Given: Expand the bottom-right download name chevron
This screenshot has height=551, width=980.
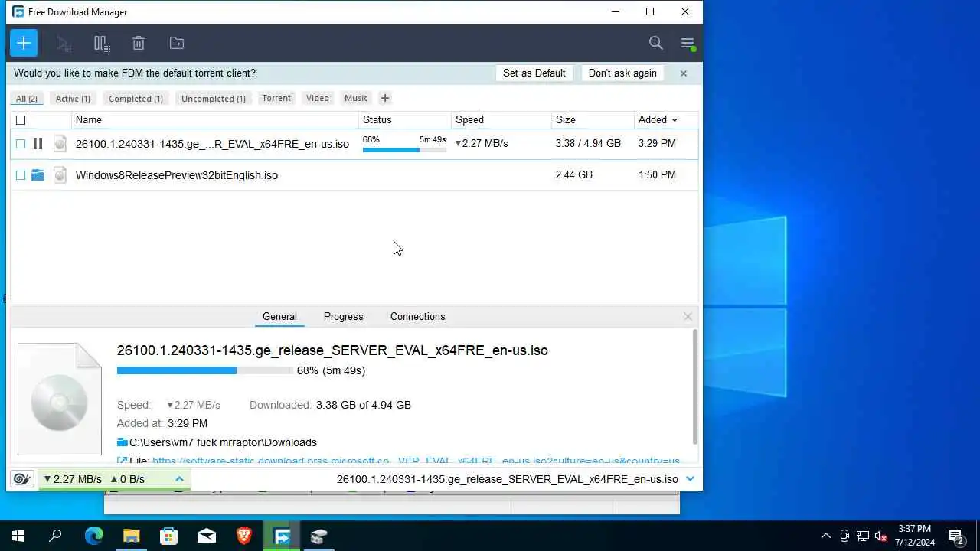Looking at the screenshot, I should (690, 479).
